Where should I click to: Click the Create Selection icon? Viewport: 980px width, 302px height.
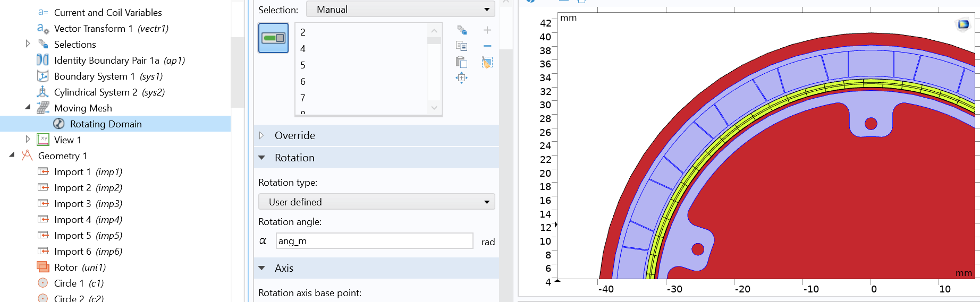461,30
